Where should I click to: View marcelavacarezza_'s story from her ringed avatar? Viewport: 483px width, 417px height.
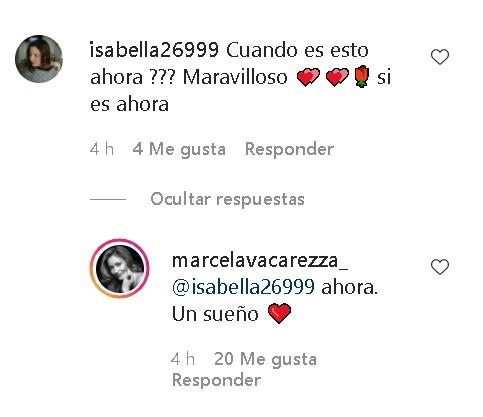click(120, 268)
